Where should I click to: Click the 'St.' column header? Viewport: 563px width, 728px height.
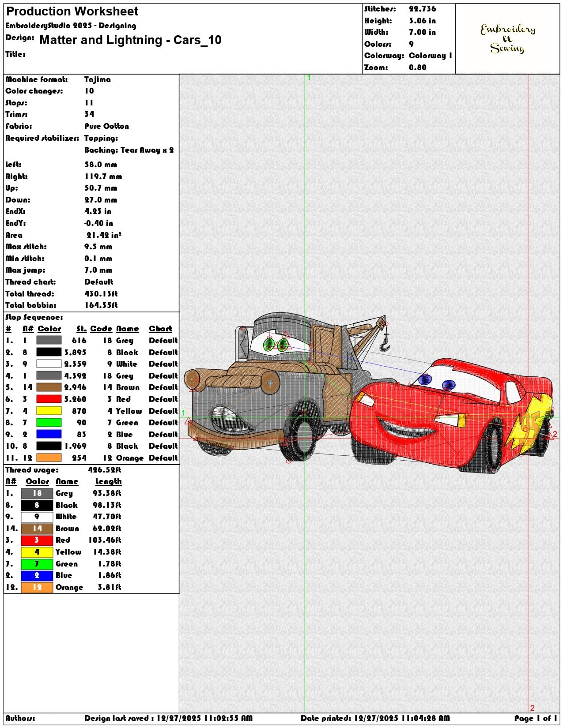[x=81, y=329]
